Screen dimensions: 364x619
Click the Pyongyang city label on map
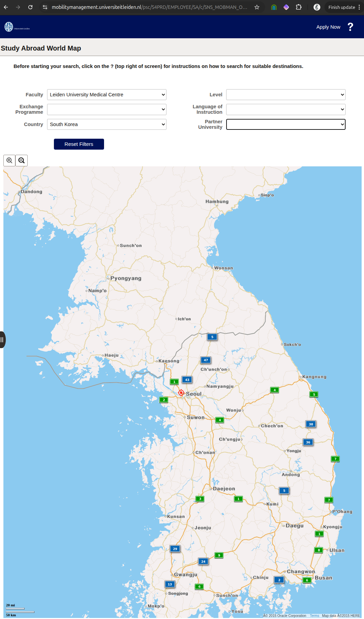(x=126, y=278)
